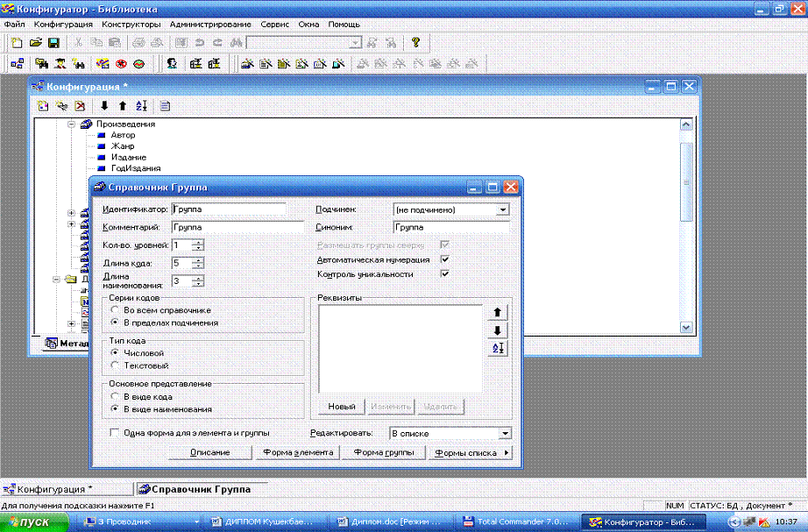Click the sort icon beside the Реквизиты list
This screenshot has height=532, width=808.
(x=498, y=349)
